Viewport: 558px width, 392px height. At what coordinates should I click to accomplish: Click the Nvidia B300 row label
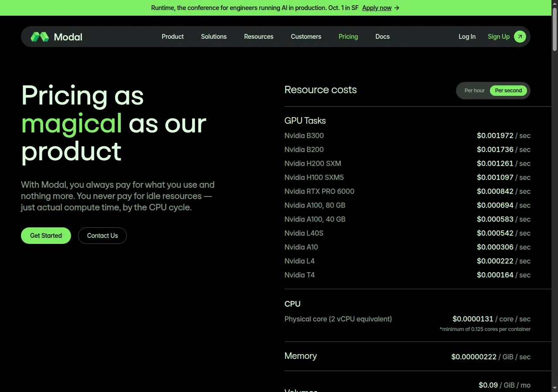(x=304, y=135)
